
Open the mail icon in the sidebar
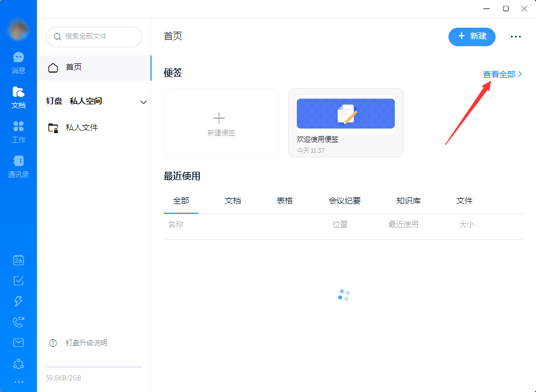pyautogui.click(x=18, y=342)
